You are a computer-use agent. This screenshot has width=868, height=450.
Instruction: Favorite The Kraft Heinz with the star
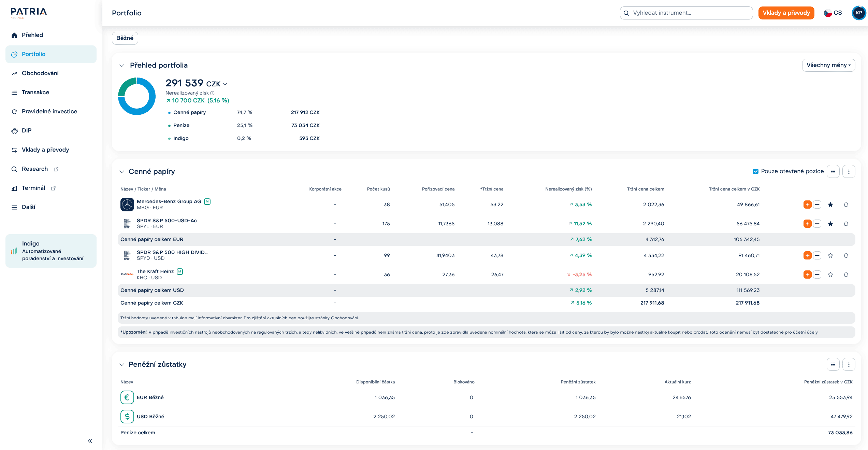pos(830,275)
